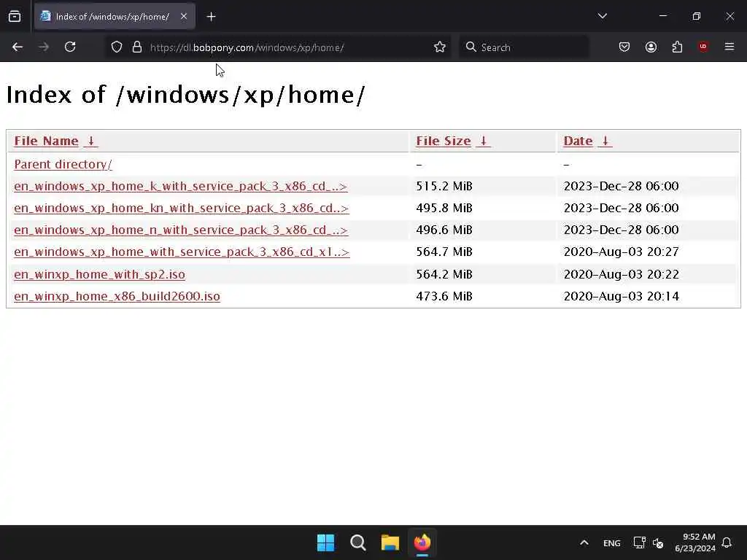Open the Pocket save icon
Image resolution: width=747 pixels, height=560 pixels.
pos(624,47)
